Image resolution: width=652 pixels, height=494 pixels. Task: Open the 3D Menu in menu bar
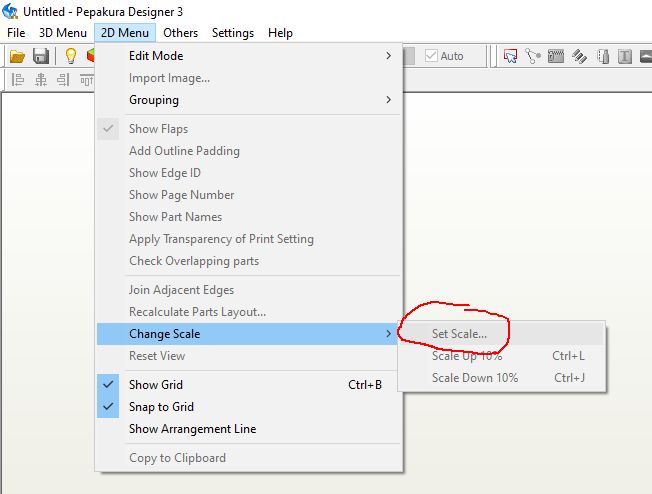tap(62, 33)
